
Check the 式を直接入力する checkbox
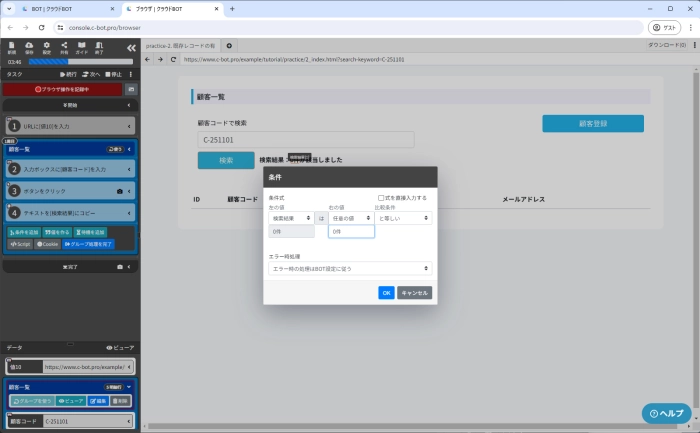[381, 198]
